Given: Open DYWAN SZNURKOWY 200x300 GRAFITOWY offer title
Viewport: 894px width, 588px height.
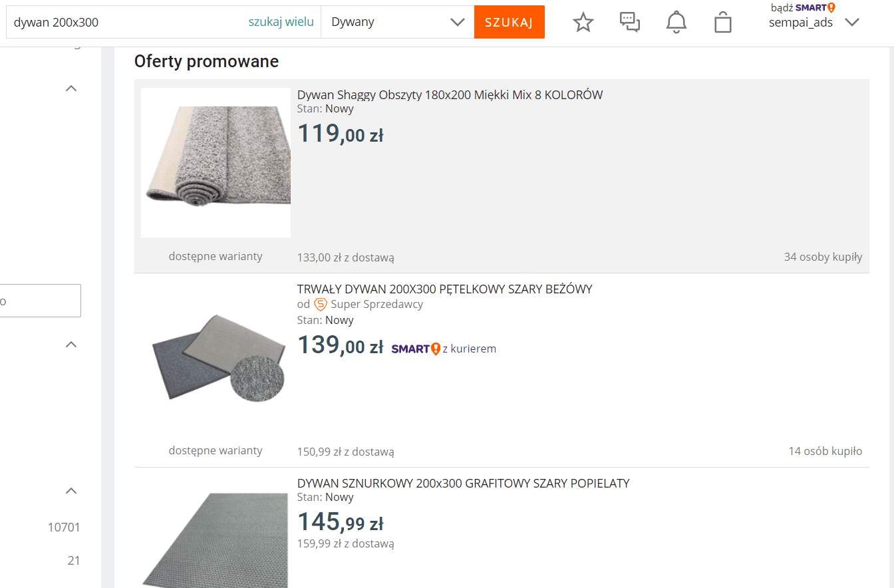Looking at the screenshot, I should [463, 483].
